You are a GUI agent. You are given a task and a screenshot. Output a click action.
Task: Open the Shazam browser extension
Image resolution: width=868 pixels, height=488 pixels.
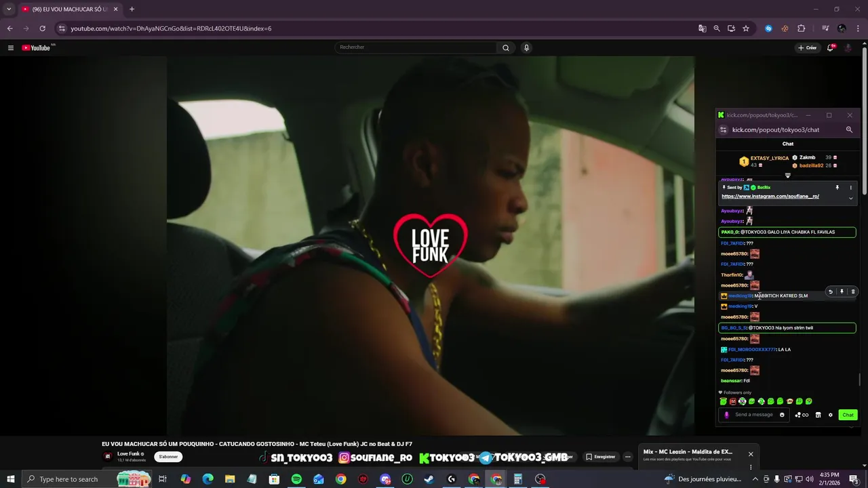tap(768, 28)
